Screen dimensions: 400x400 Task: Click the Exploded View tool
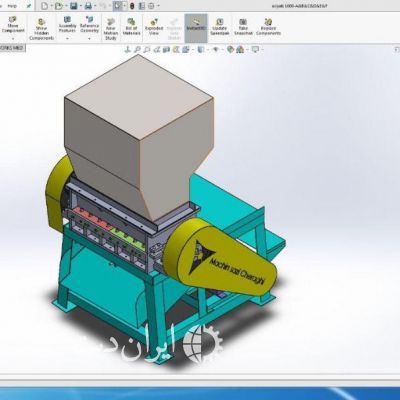coord(154,27)
